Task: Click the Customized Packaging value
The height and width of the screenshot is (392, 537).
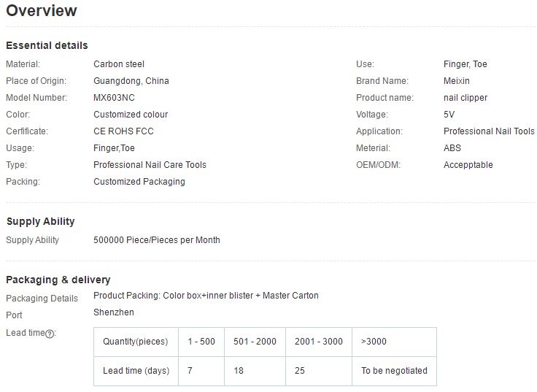Action: point(139,182)
